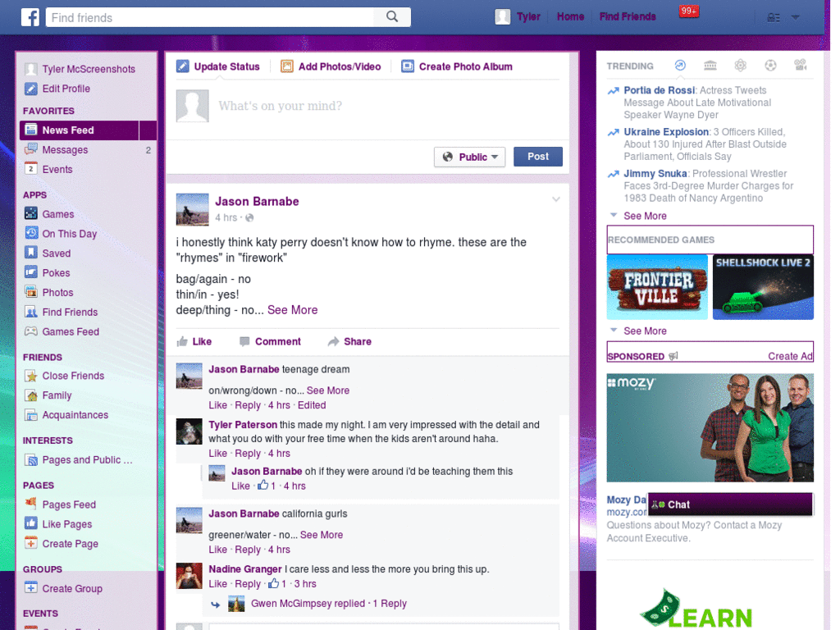Open the Jimmy Snuka trending topic
This screenshot has height=630, width=840.
(x=655, y=174)
